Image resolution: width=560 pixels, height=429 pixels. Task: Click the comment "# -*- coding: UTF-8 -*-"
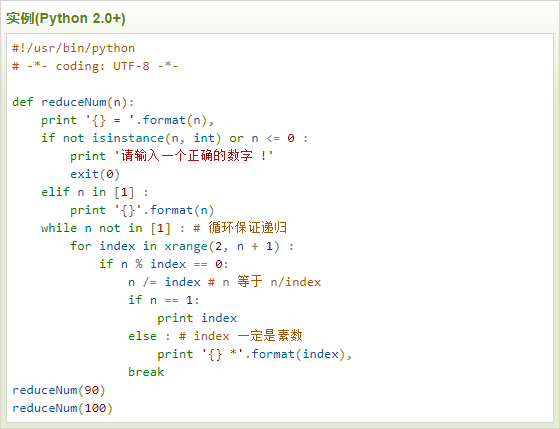(x=95, y=66)
